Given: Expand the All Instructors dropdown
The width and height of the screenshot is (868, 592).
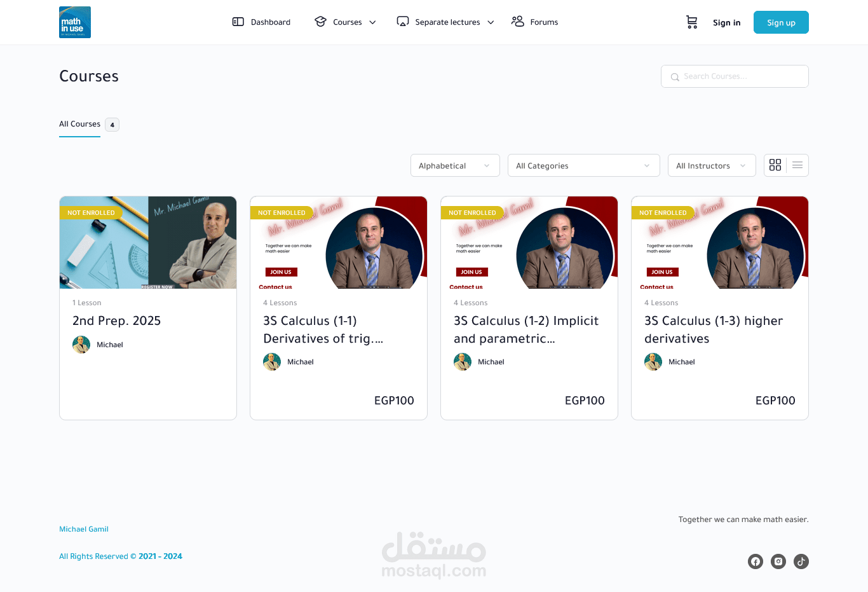Looking at the screenshot, I should (712, 165).
